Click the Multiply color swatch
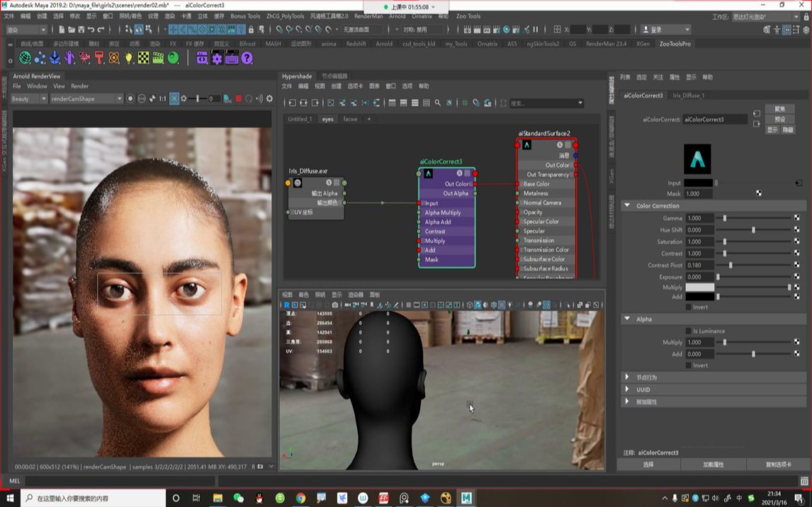Screen dimensions: 812x507 [x=700, y=287]
